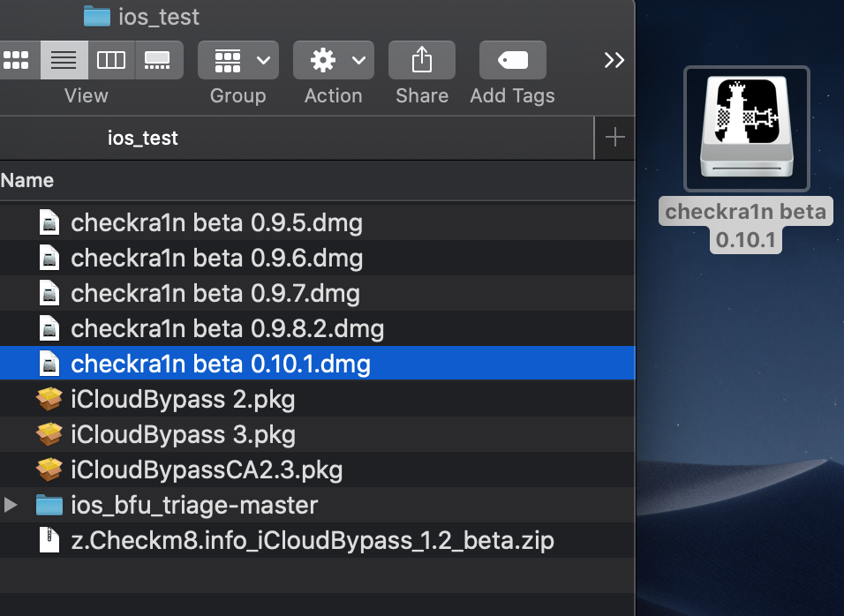This screenshot has height=616, width=844.
Task: Select checkra1n beta 0.9.6.dmg file
Action: point(318,258)
